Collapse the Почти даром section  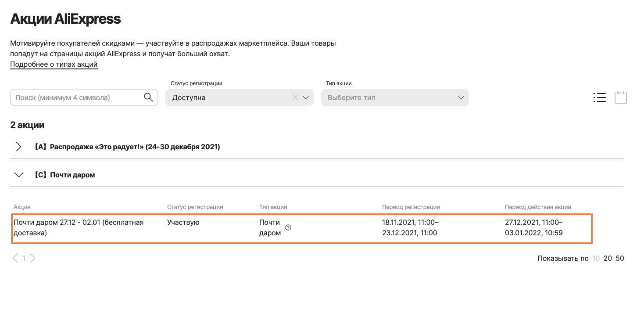click(18, 175)
